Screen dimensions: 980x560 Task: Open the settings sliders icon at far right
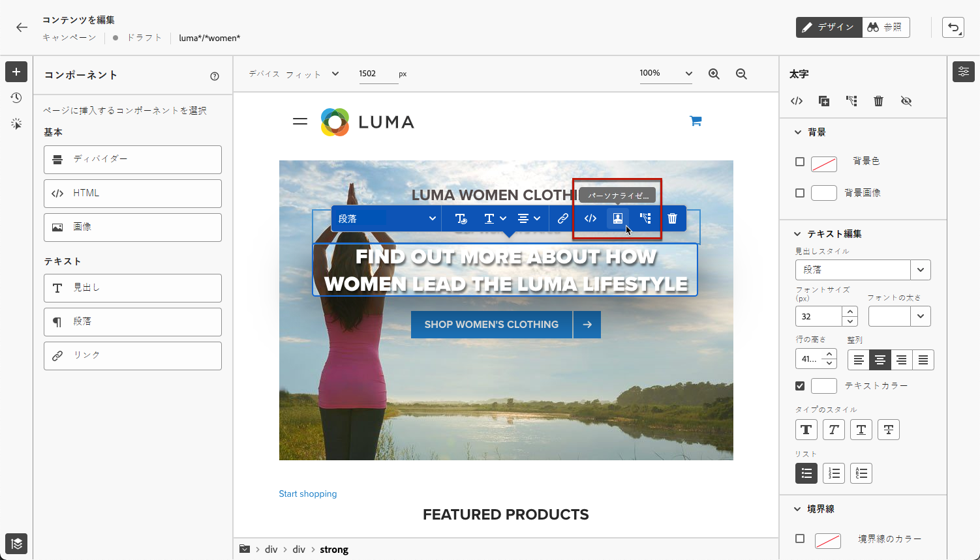point(964,72)
